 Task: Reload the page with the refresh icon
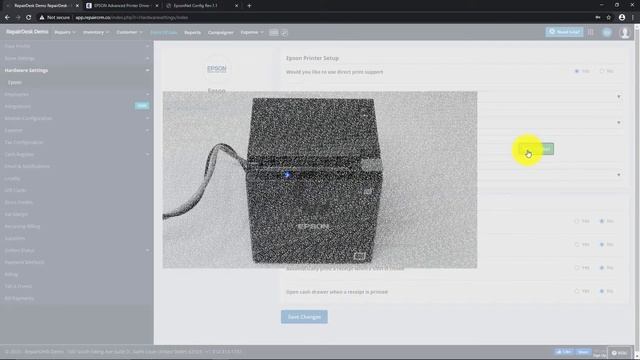pyautogui.click(x=29, y=18)
